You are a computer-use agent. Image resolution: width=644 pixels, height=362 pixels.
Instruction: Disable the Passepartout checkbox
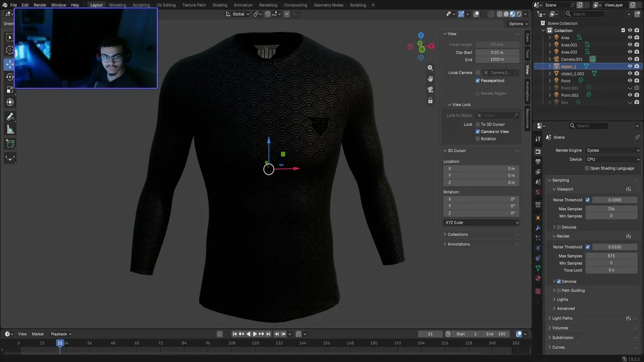477,80
